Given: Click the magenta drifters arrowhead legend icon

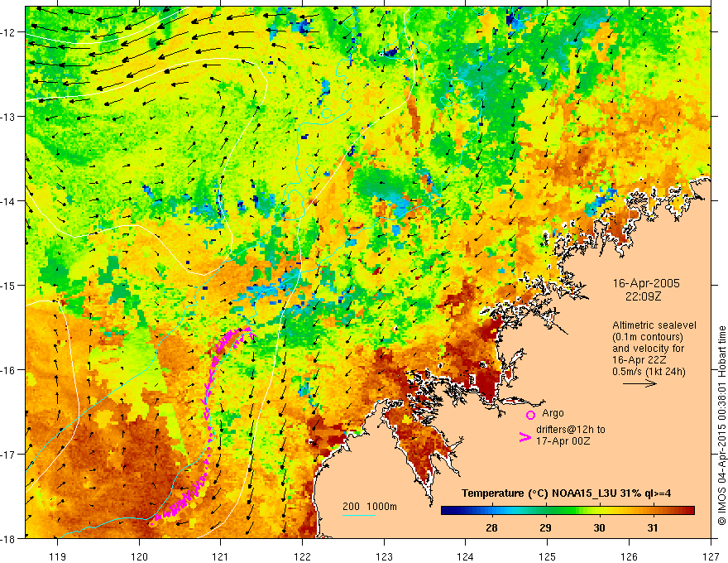Looking at the screenshot, I should coord(524,437).
